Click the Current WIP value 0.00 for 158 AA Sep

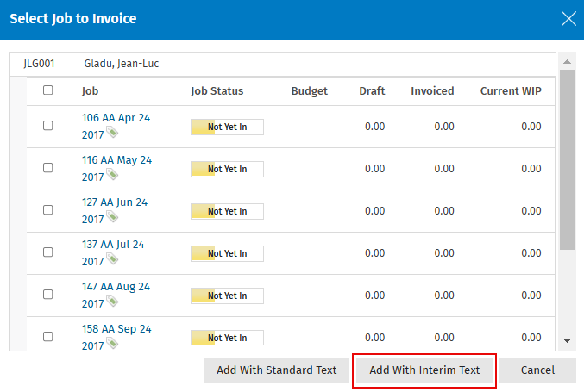point(531,338)
